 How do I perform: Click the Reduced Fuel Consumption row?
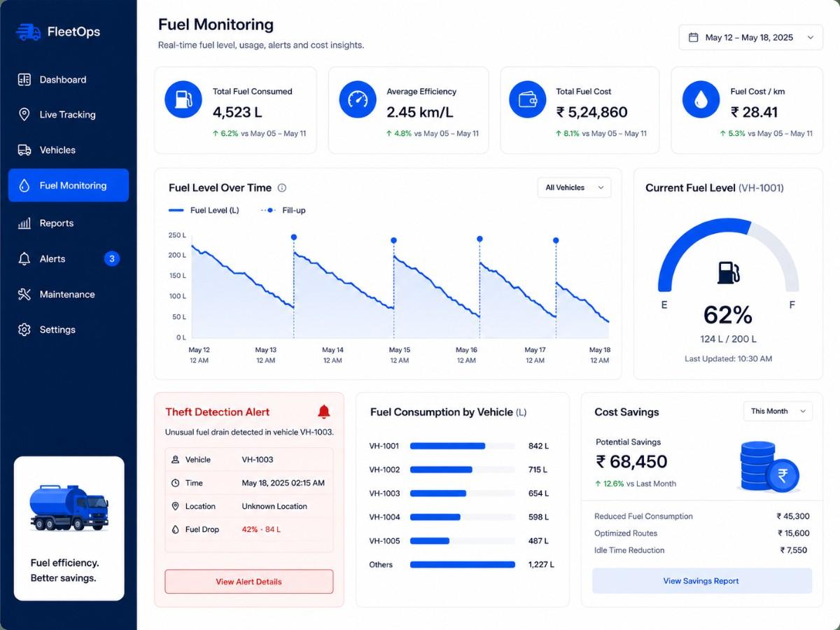[702, 517]
